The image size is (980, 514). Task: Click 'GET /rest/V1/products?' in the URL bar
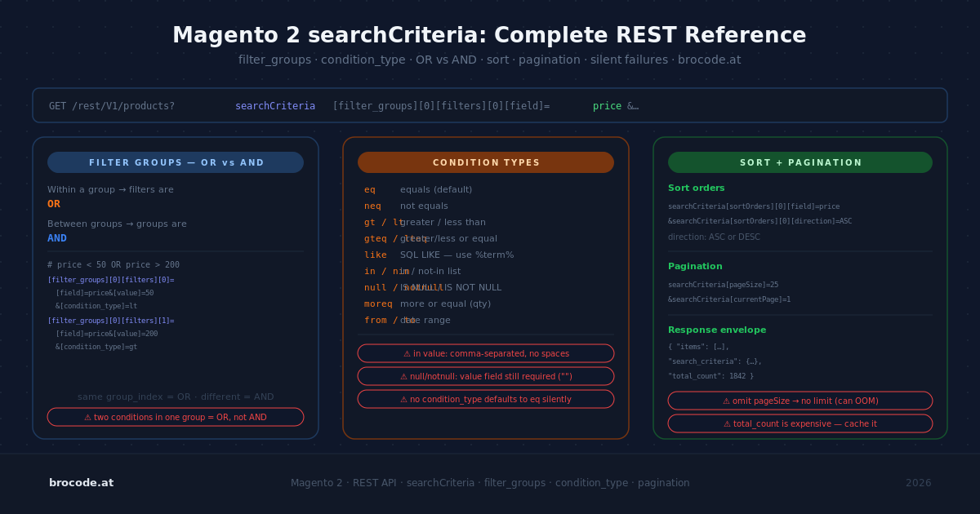click(112, 106)
